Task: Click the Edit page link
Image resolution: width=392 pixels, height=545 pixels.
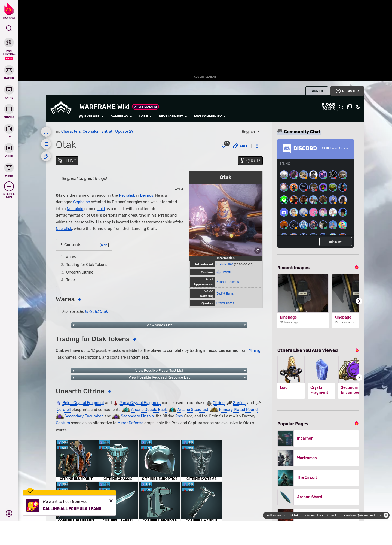Action: point(240,146)
